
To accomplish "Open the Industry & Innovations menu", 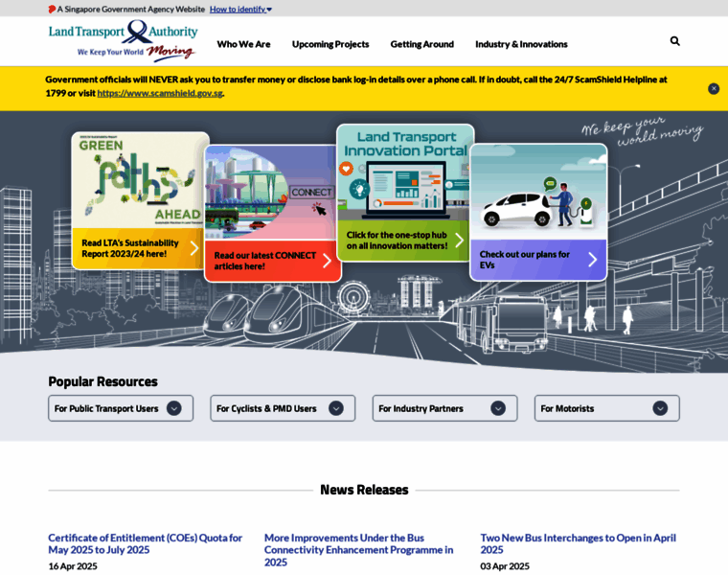I will (x=521, y=44).
